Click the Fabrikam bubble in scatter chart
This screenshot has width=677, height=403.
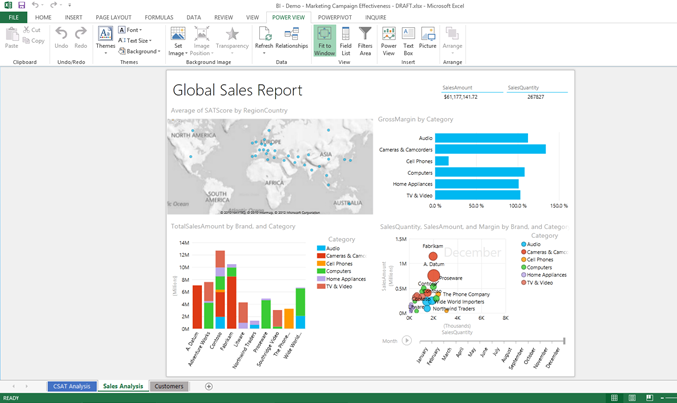(433, 256)
